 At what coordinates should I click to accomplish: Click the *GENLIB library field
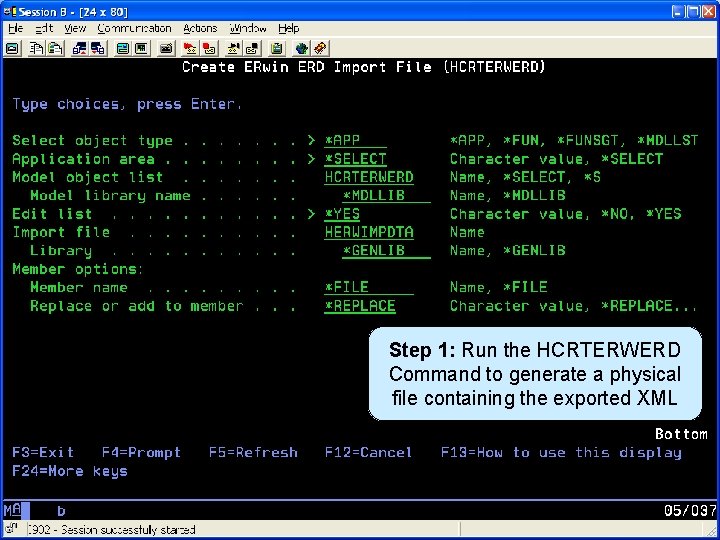click(x=386, y=251)
